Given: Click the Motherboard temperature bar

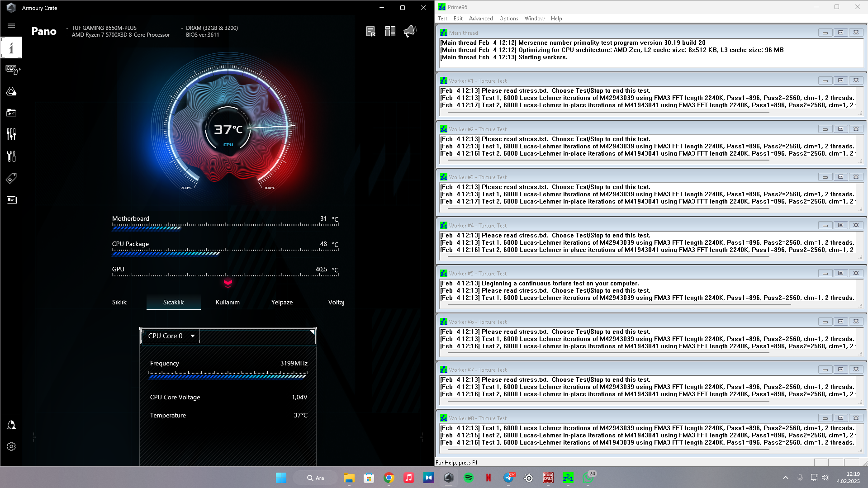Looking at the screenshot, I should tap(225, 227).
